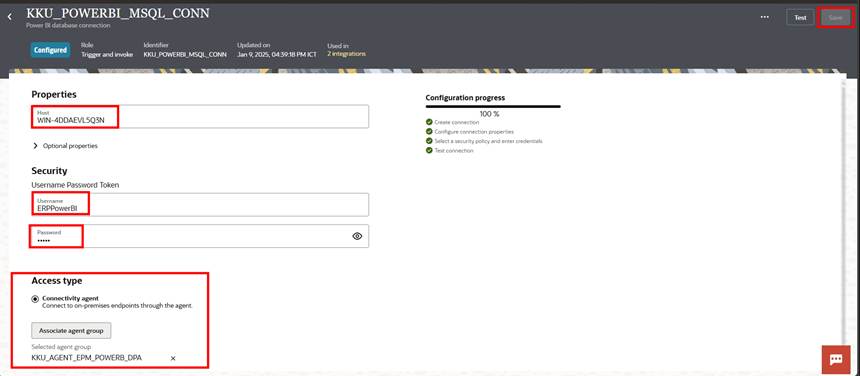Screen dimensions: 860x376
Task: Expand Optional properties section
Action: 65,146
